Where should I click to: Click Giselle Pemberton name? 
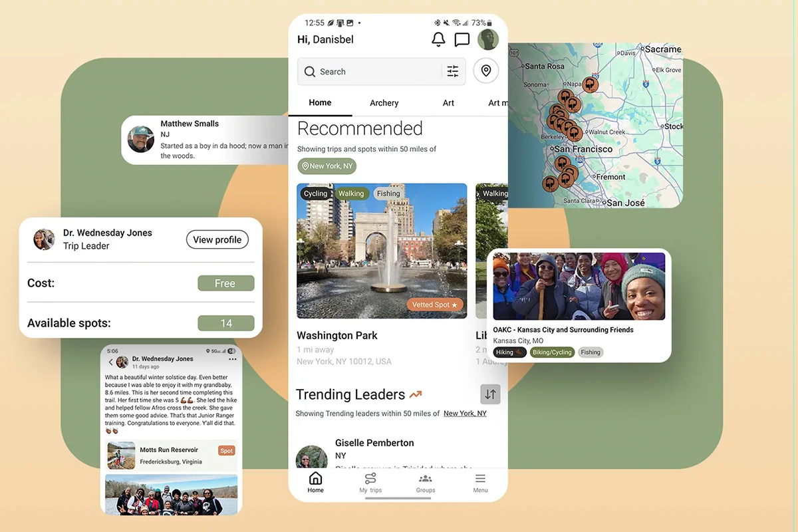tap(374, 443)
